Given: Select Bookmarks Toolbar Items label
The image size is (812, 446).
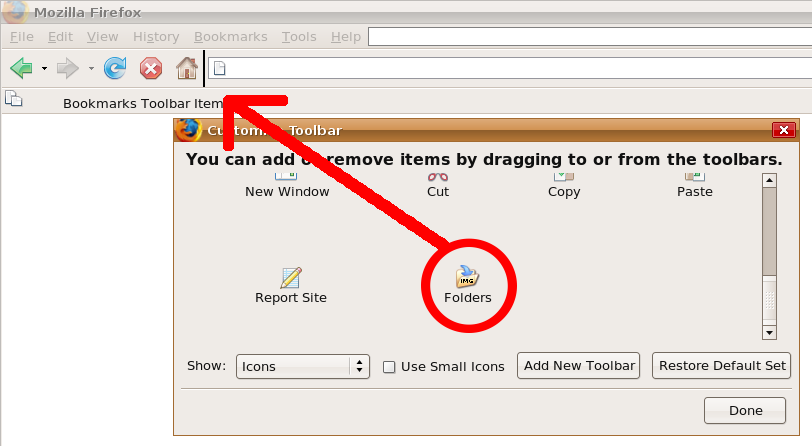Looking at the screenshot, I should pos(143,104).
